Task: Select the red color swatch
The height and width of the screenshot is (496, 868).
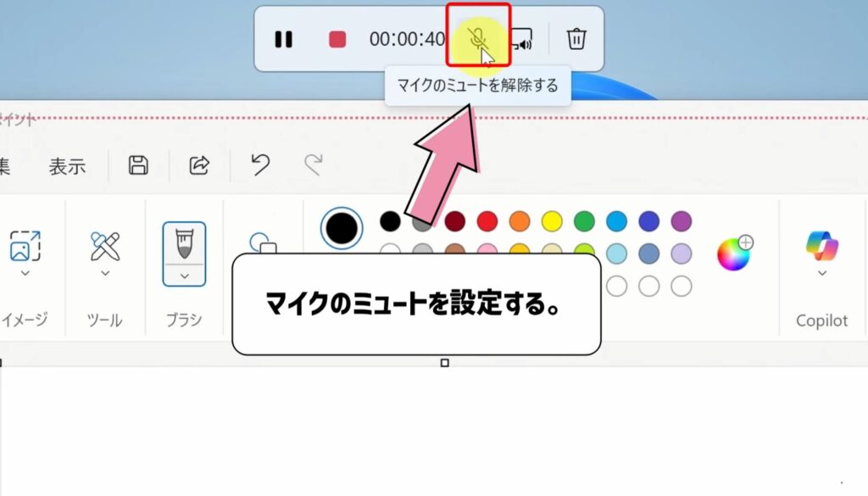Action: click(x=487, y=219)
